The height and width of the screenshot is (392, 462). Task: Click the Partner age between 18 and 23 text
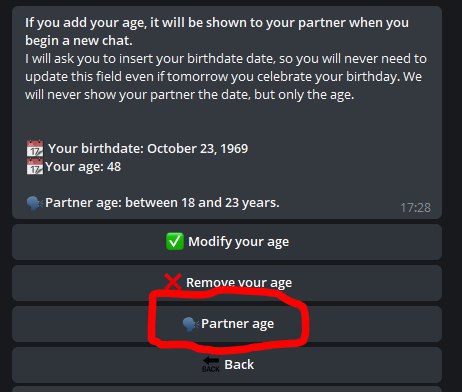pos(162,203)
